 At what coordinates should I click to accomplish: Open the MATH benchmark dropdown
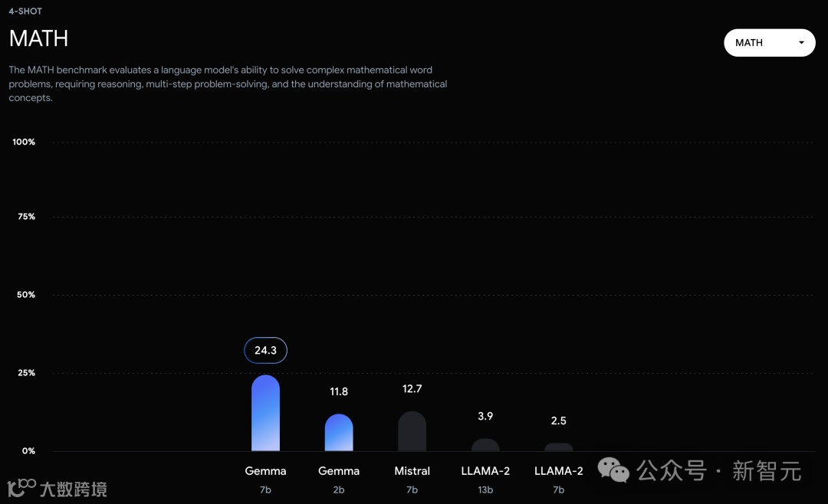(770, 43)
